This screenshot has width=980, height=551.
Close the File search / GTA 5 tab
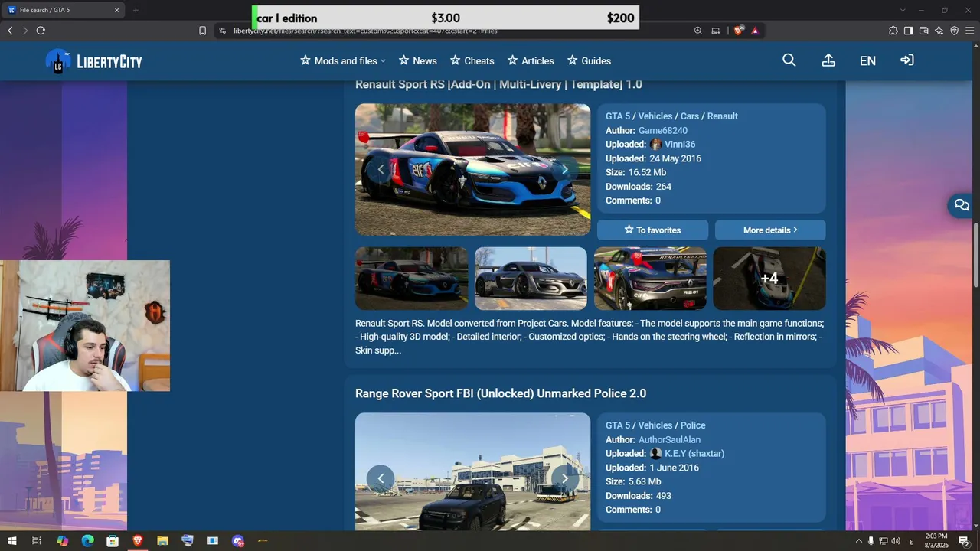[x=117, y=10]
